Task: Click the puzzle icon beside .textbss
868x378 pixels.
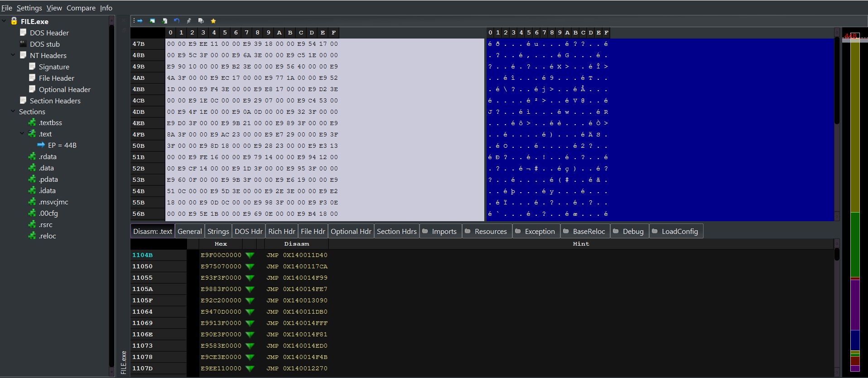Action: [x=32, y=122]
